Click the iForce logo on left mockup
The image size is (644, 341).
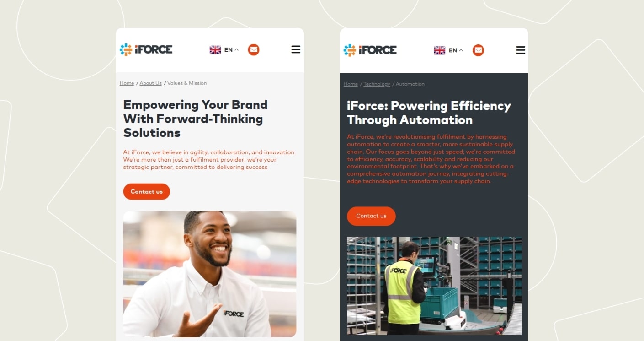(x=146, y=49)
